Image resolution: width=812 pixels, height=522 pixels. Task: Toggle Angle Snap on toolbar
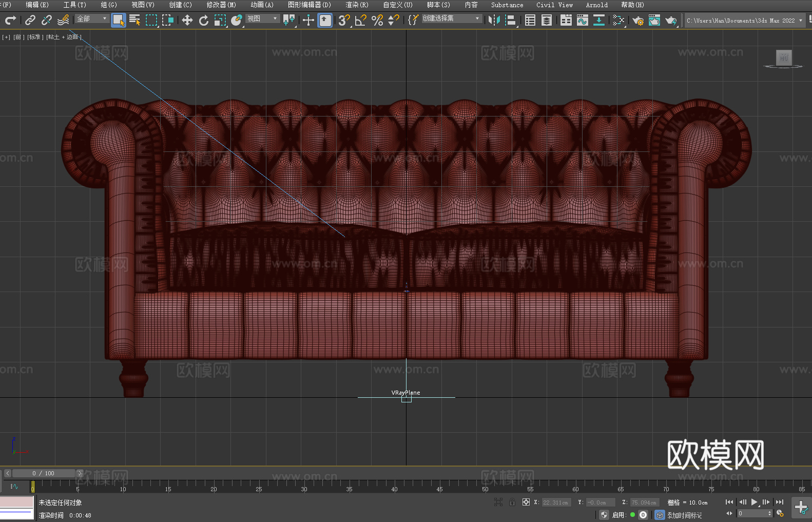(x=360, y=20)
